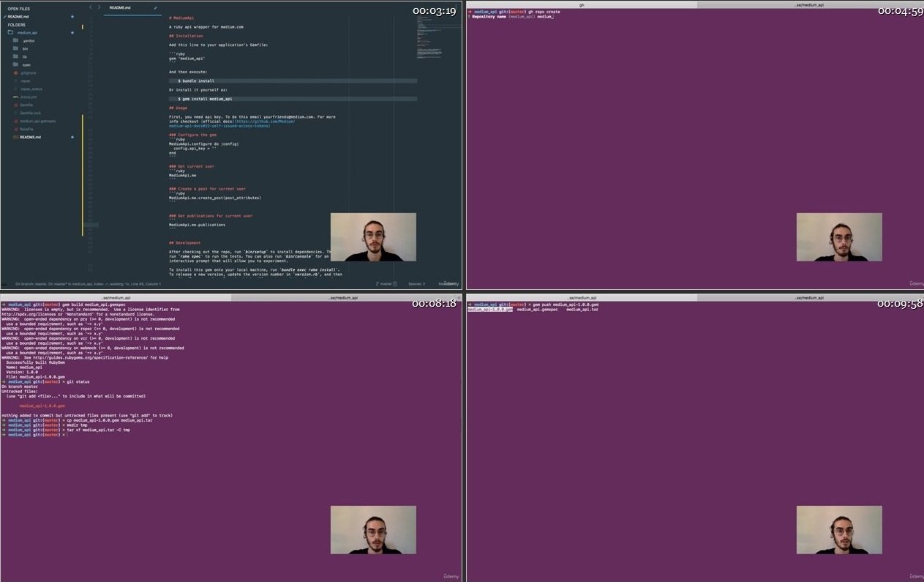Click webcam thumbnail in 00:09:58 terminal frame

[839, 530]
